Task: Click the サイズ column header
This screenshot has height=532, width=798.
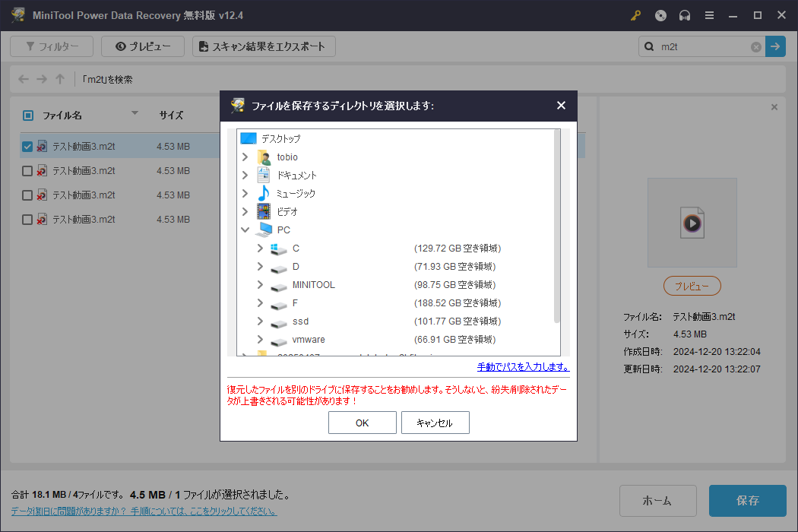Action: [171, 116]
